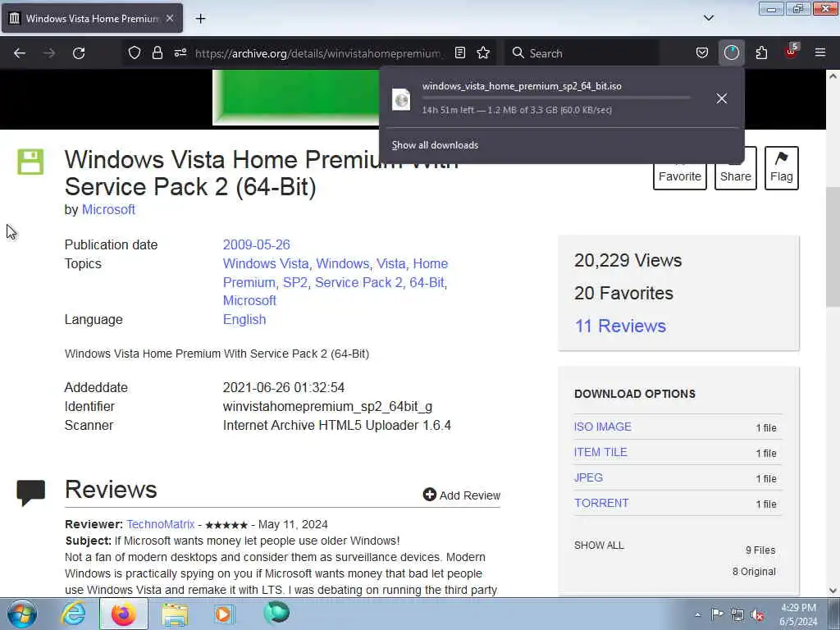Viewport: 840px width, 630px height.
Task: Select the identifier winvistahomepremium_sp2_64bit_g text
Action: pos(327,407)
